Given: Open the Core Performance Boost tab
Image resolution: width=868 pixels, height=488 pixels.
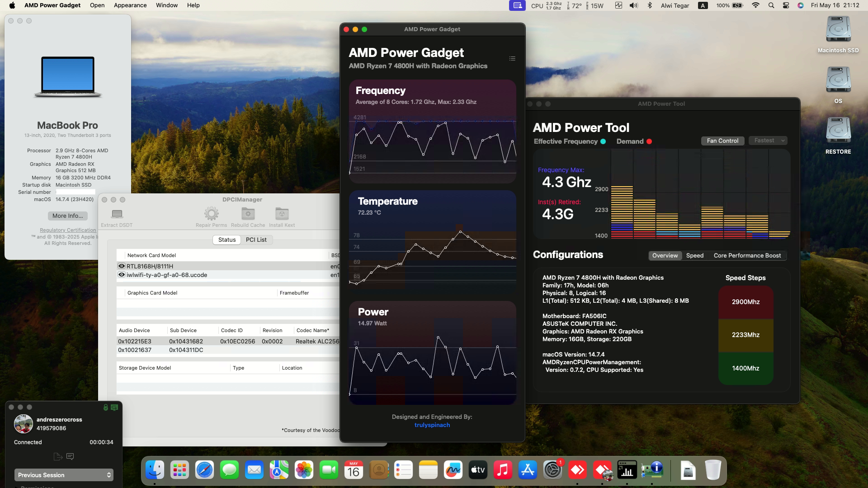Looking at the screenshot, I should pyautogui.click(x=747, y=255).
